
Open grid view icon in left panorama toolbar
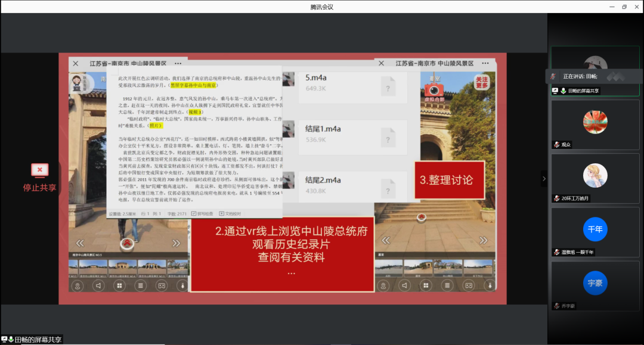[x=119, y=285]
